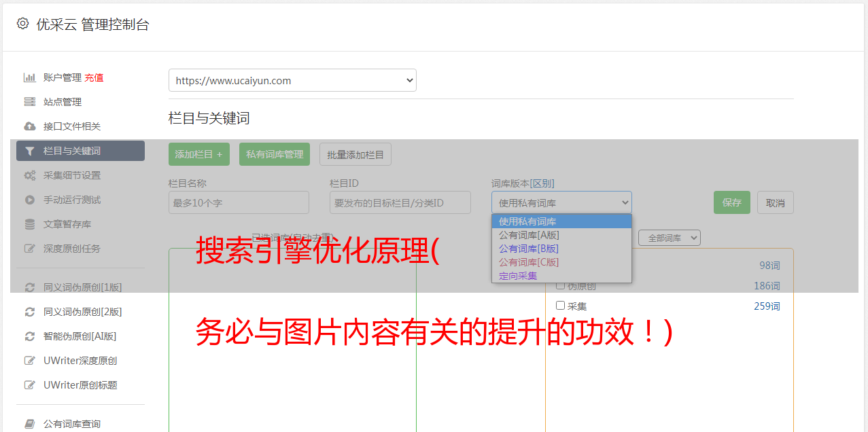This screenshot has height=432, width=868.
Task: Click the 添加栏目 + button
Action: click(199, 154)
